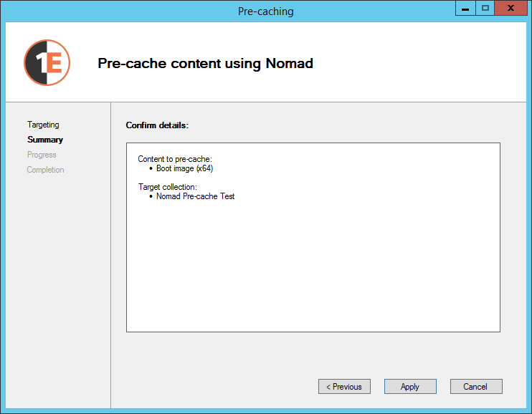This screenshot has width=532, height=414.
Task: Close the Pre-caching window
Action: pos(510,9)
